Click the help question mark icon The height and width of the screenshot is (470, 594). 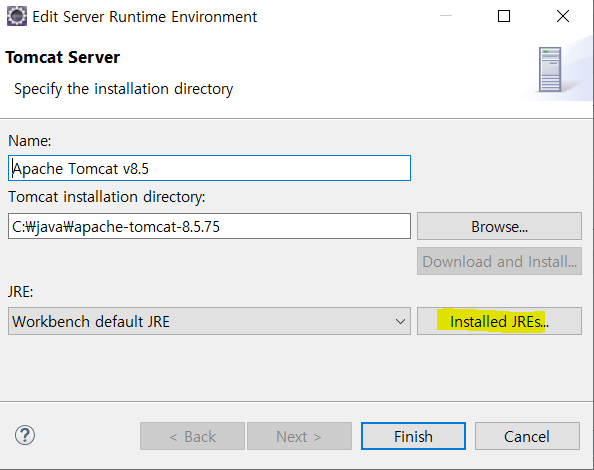coord(25,436)
